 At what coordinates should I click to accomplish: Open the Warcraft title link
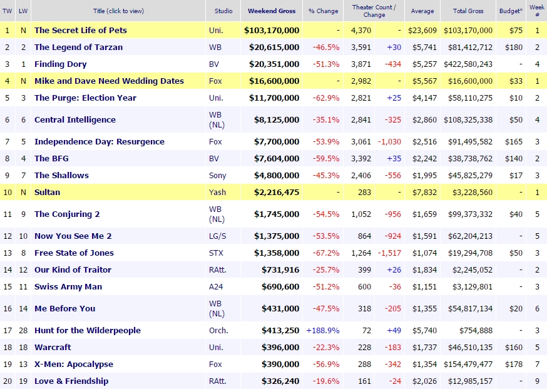[53, 348]
